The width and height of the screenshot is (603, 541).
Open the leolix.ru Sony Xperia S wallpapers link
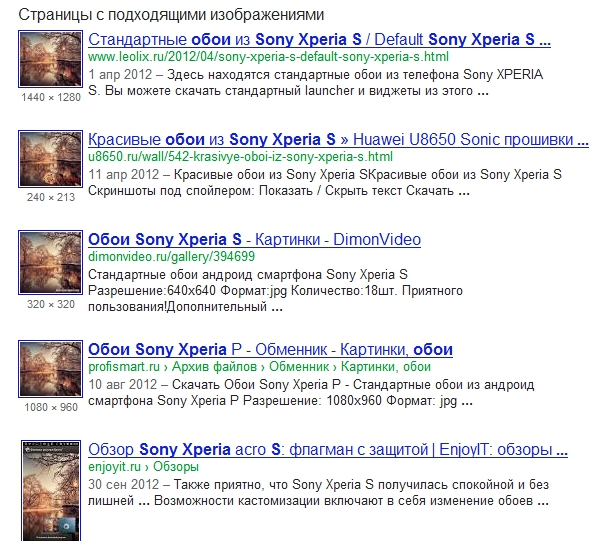[319, 39]
